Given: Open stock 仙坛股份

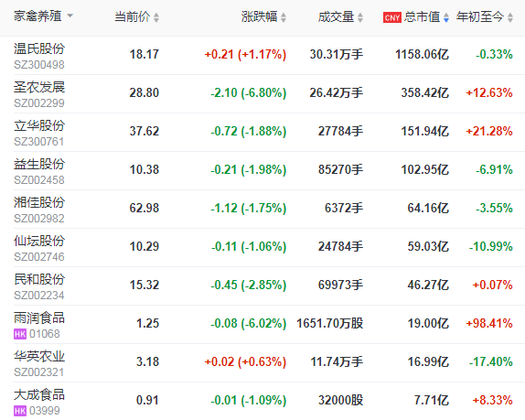Looking at the screenshot, I should 39,241.
